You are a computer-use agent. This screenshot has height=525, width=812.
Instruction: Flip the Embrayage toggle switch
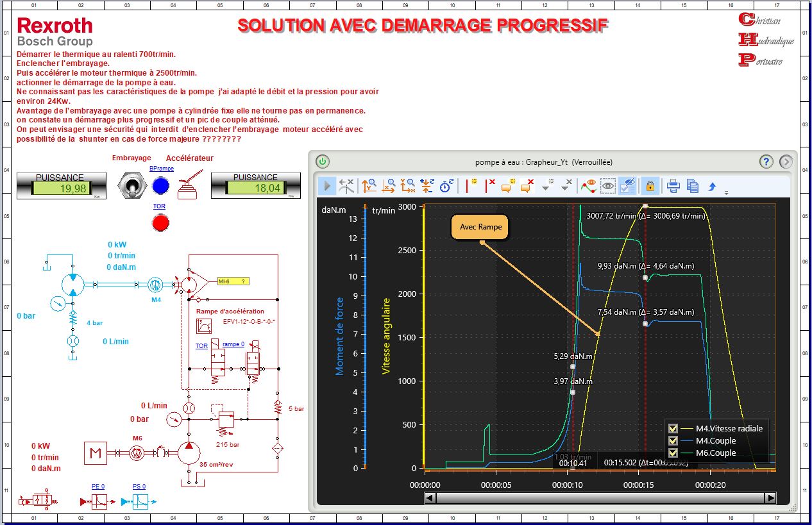click(x=131, y=186)
